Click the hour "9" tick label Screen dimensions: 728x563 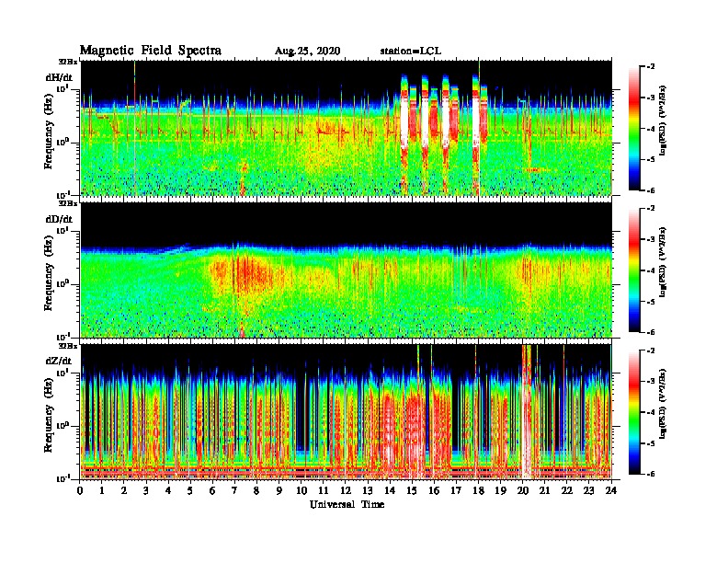(279, 490)
